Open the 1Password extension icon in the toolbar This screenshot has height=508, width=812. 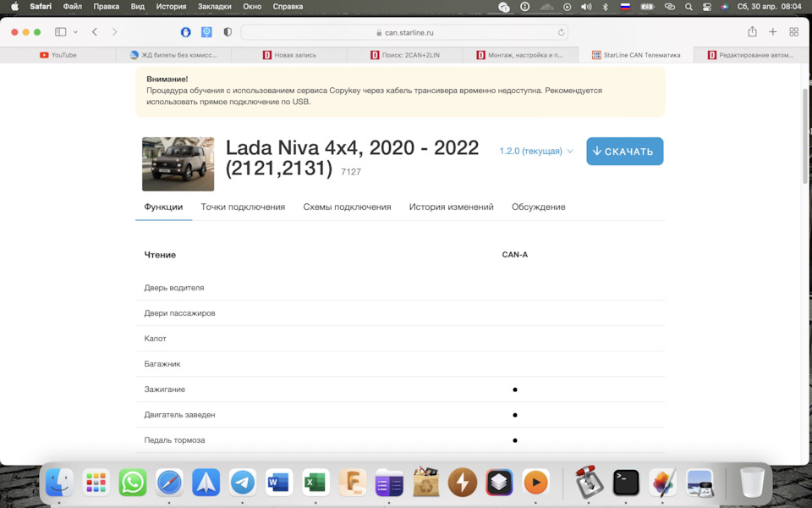(x=185, y=32)
